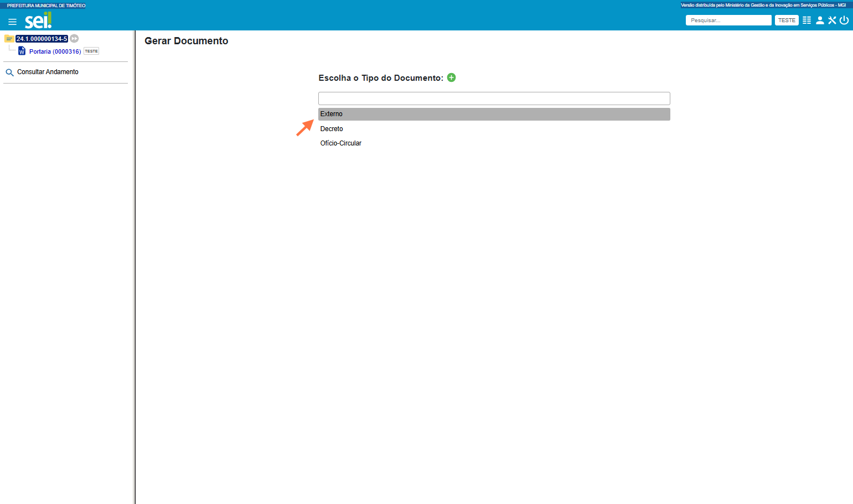Click the Consultar Andamento magnifier icon
The width and height of the screenshot is (853, 504).
[x=9, y=72]
